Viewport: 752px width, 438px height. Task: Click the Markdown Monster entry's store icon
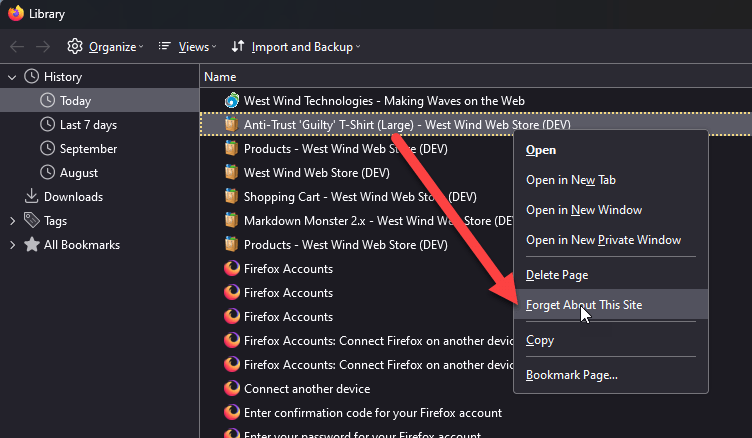click(232, 220)
